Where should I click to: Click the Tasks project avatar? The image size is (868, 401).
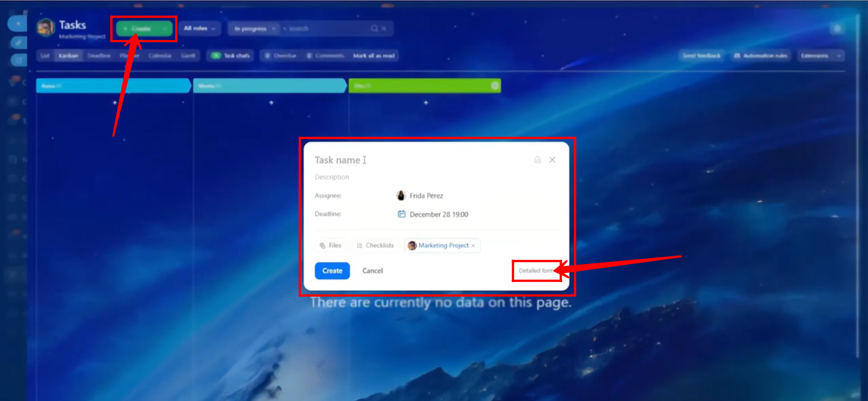45,28
